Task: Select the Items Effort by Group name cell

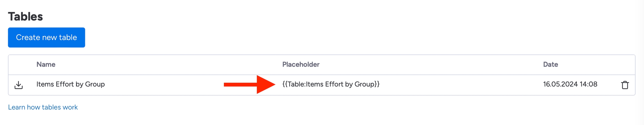Action: click(x=70, y=84)
